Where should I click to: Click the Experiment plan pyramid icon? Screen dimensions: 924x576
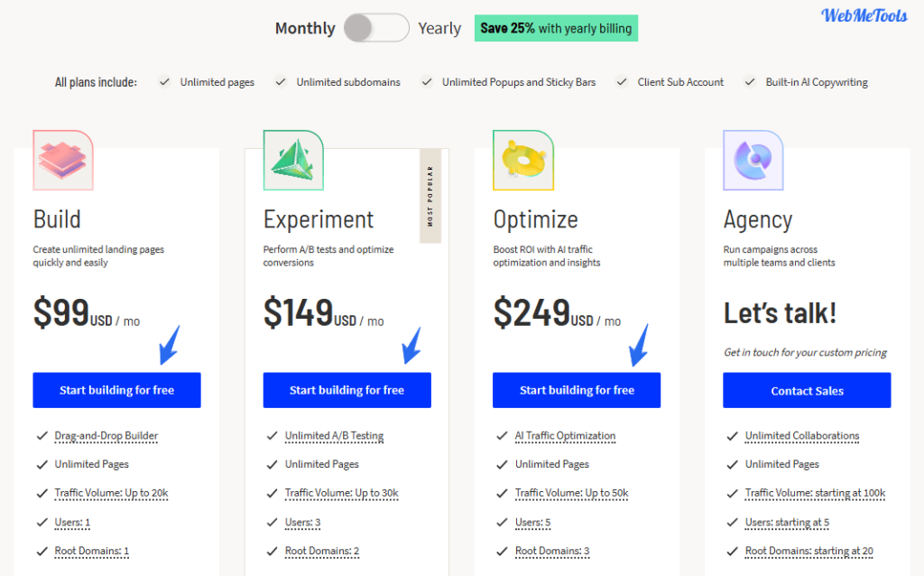[x=293, y=160]
